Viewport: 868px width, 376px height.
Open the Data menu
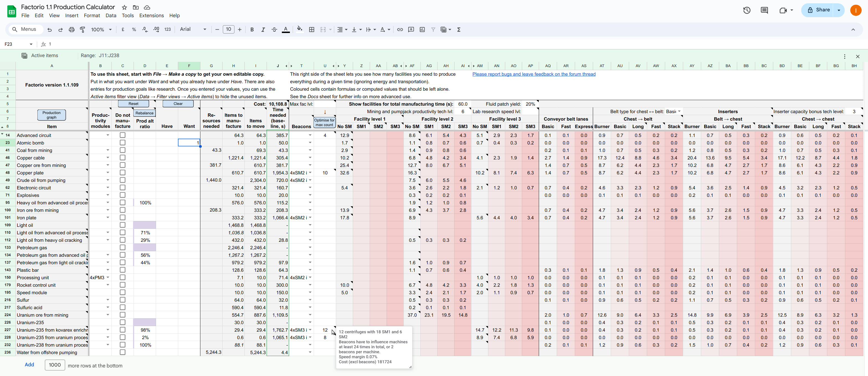[111, 16]
